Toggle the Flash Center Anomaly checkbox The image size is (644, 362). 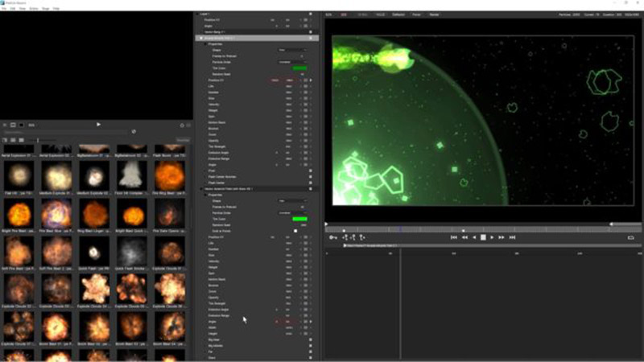(x=310, y=176)
